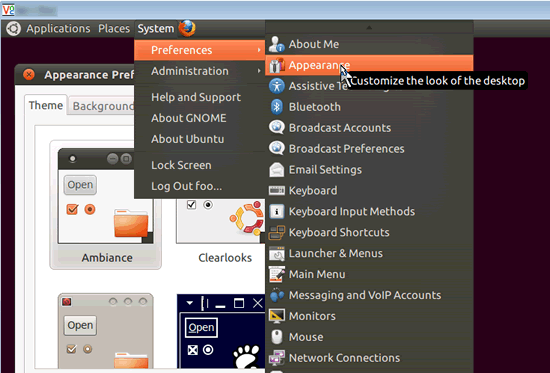The height and width of the screenshot is (373, 550).
Task: Open Broadcast Preferences entry
Action: click(x=369, y=149)
